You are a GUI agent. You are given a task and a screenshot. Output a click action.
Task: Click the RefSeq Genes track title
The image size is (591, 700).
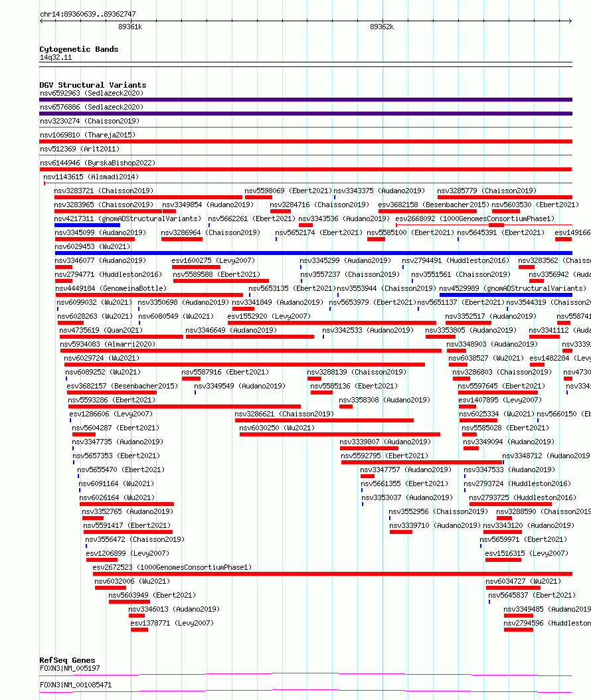tap(67, 660)
